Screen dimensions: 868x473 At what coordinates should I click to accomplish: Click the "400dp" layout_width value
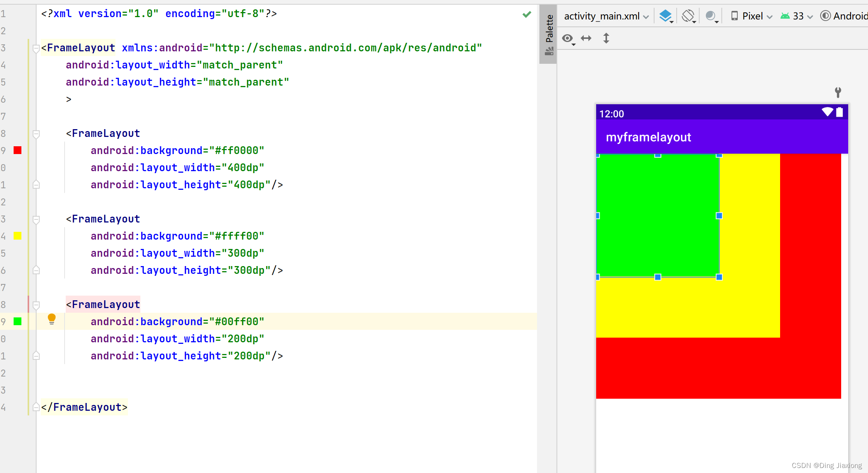243,167
